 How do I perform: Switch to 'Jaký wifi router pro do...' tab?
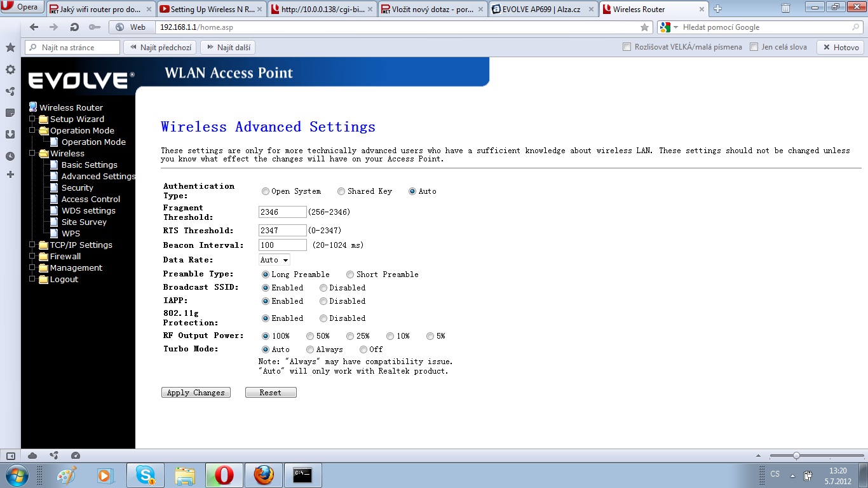[100, 9]
